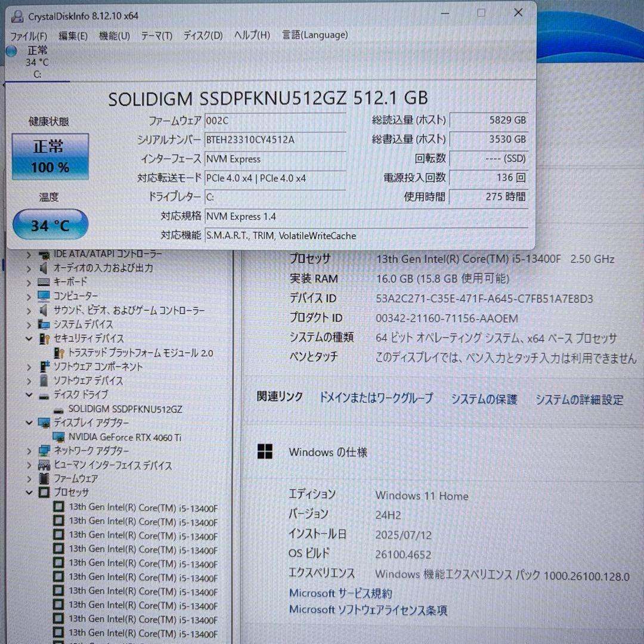This screenshot has width=644, height=644.
Task: Click the 34 °C temperature button
Action: [x=50, y=225]
